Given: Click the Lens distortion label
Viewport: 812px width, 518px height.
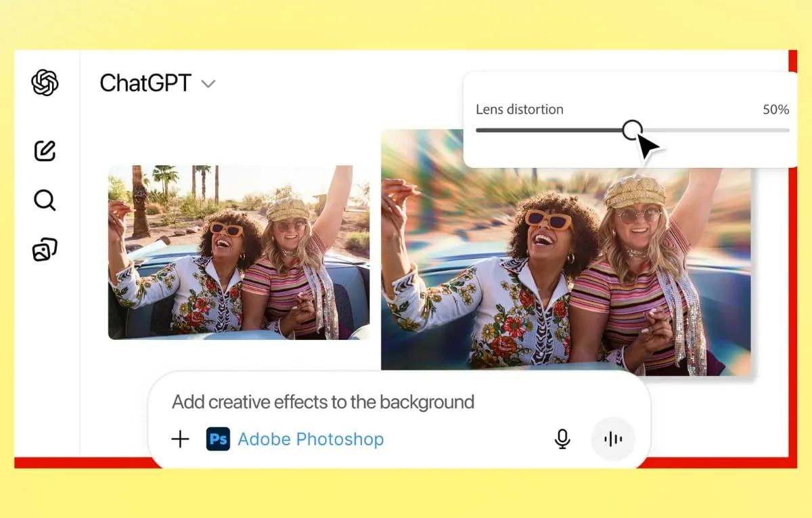Looking at the screenshot, I should pos(519,110).
